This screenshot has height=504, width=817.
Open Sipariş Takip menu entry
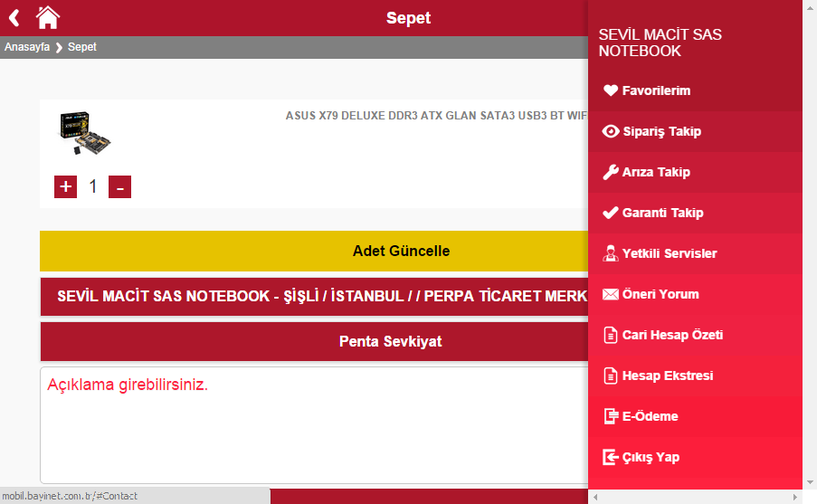coord(695,131)
